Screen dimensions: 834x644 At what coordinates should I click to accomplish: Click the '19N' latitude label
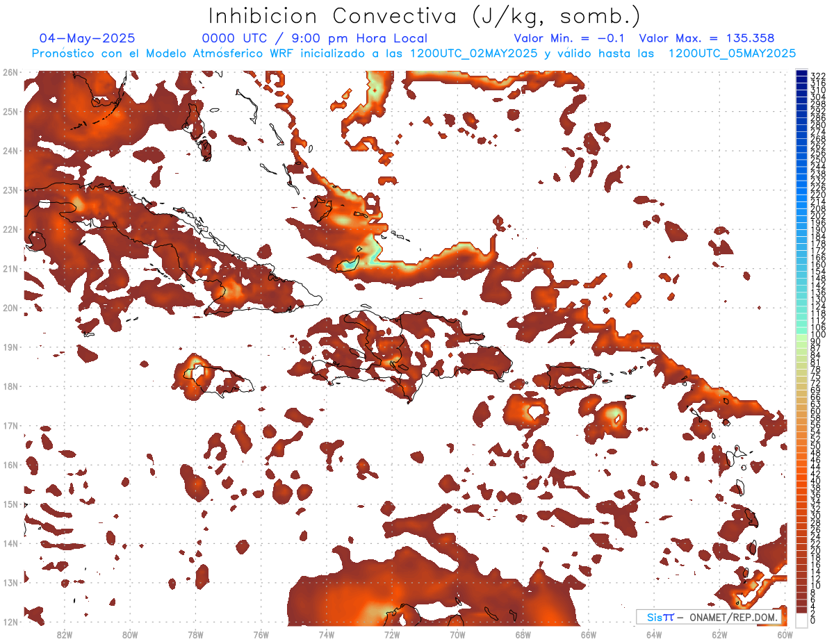[10, 347]
